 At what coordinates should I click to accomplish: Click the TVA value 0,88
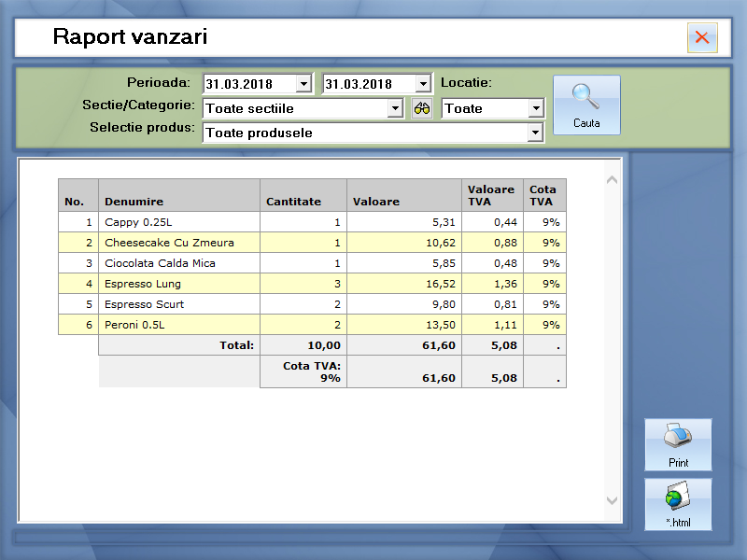click(x=505, y=243)
